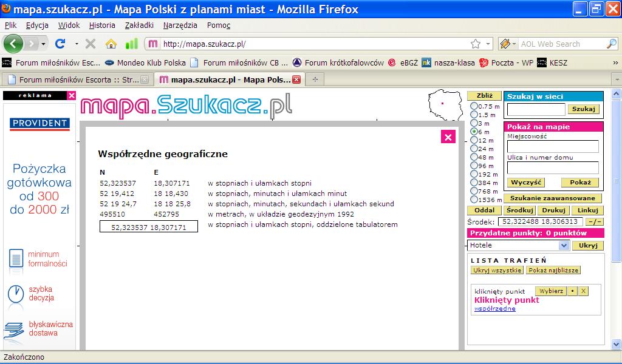Click the Miejscowość input field
This screenshot has height=364, width=622.
click(553, 146)
